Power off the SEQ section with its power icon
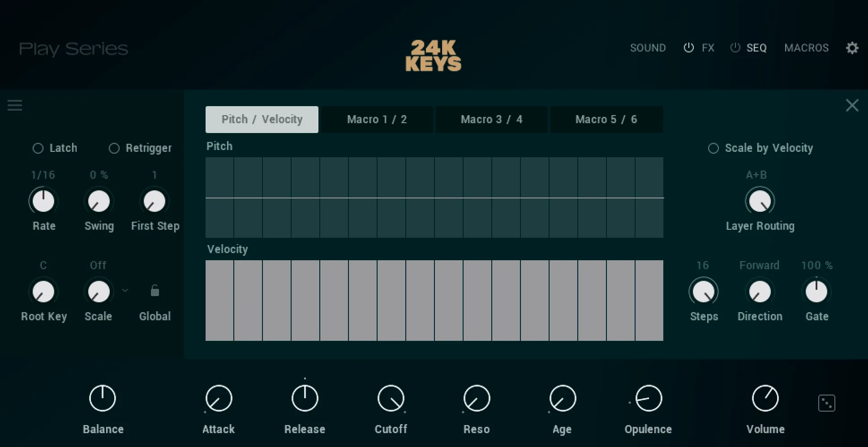The image size is (868, 447). (735, 48)
